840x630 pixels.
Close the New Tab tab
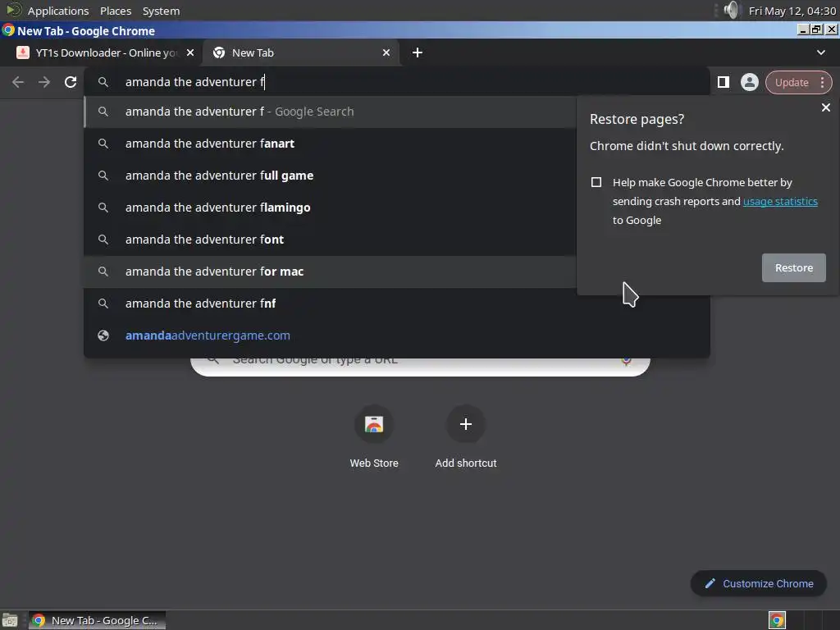coord(386,52)
